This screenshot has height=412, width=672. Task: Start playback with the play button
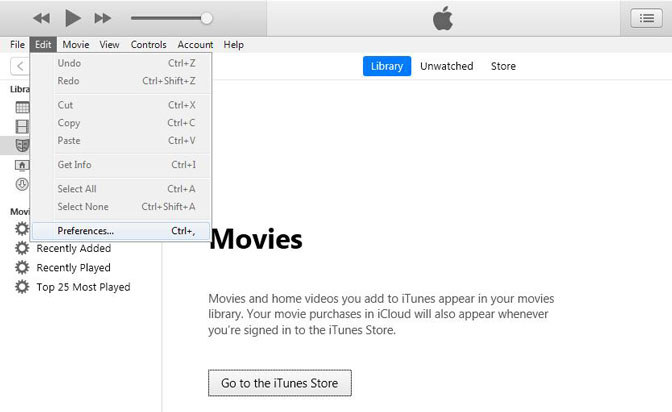tap(72, 18)
